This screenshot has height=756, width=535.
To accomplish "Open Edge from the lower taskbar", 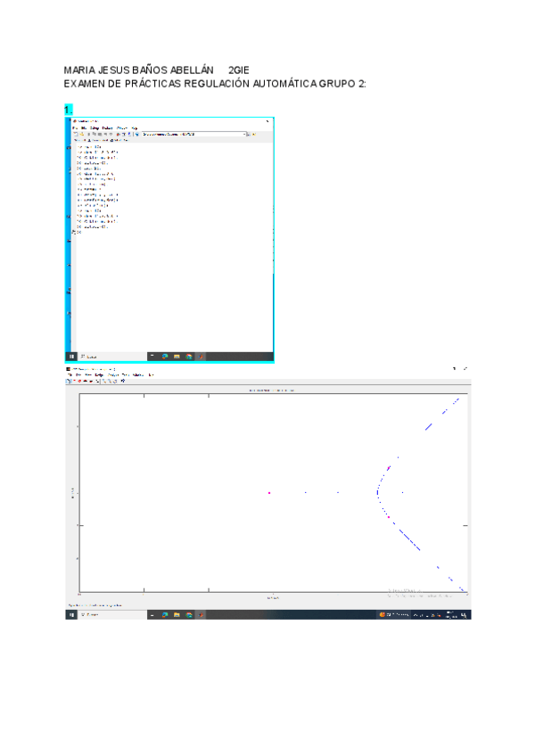I will click(165, 614).
